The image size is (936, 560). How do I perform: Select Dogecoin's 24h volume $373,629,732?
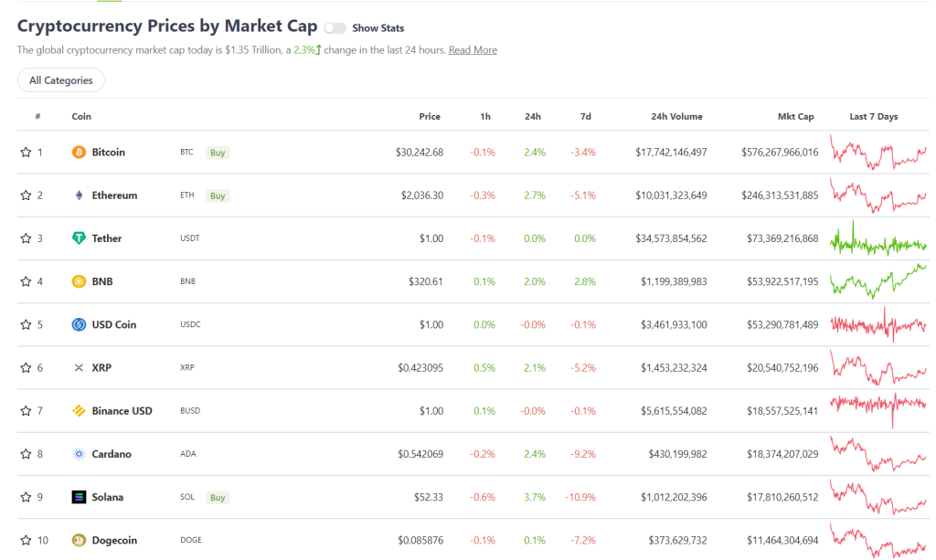click(x=677, y=540)
